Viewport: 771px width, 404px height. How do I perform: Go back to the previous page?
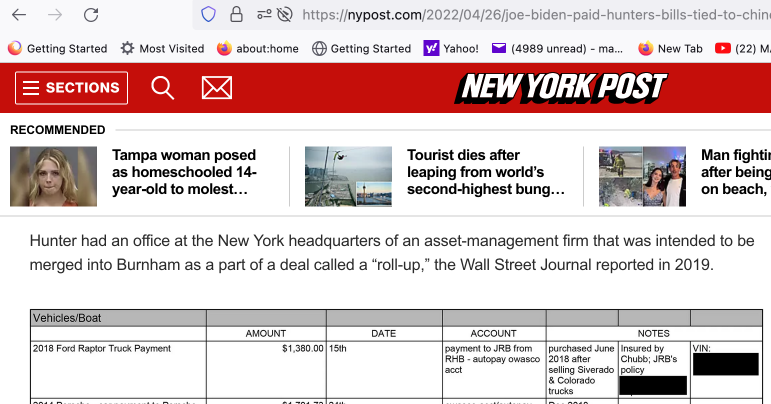19,15
